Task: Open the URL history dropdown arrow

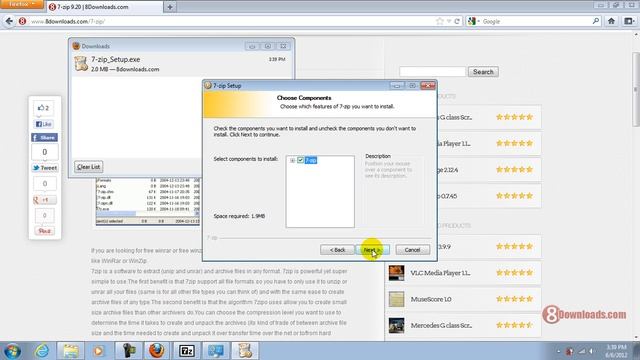Action: 449,21
